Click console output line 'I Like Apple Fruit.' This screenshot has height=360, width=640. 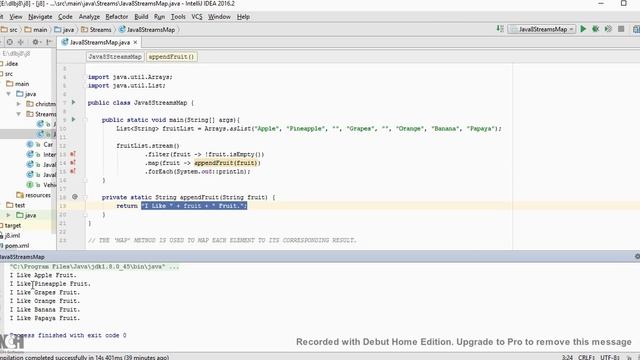(x=43, y=275)
